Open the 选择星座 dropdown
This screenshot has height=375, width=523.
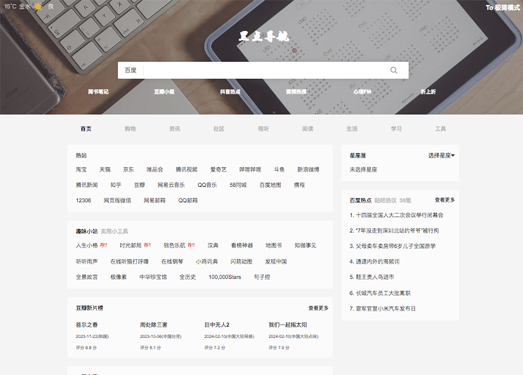click(441, 155)
